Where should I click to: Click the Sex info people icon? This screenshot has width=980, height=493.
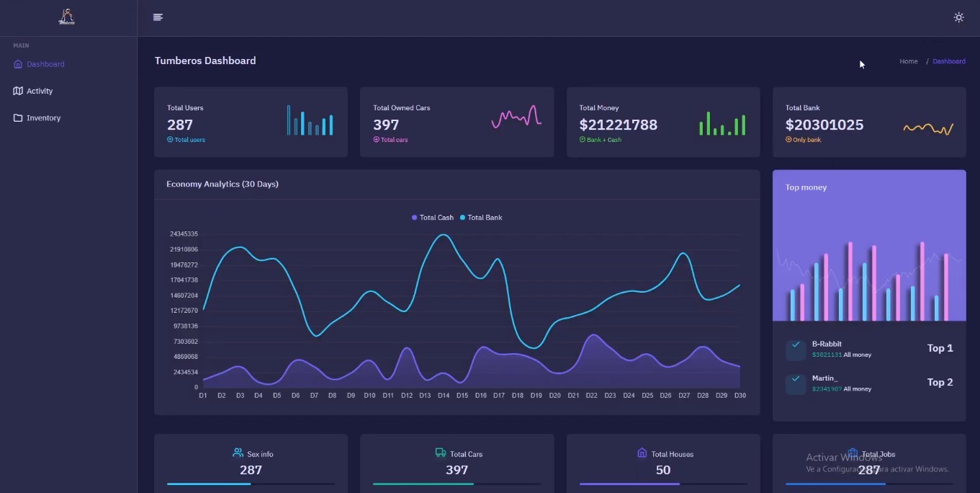tap(238, 453)
